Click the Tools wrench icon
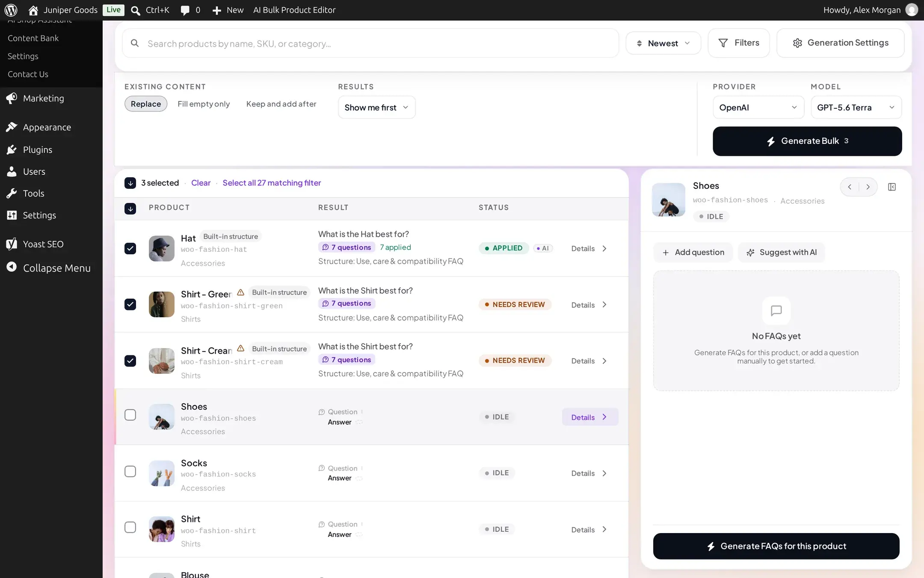Screen dimensions: 924x578 tap(12, 193)
